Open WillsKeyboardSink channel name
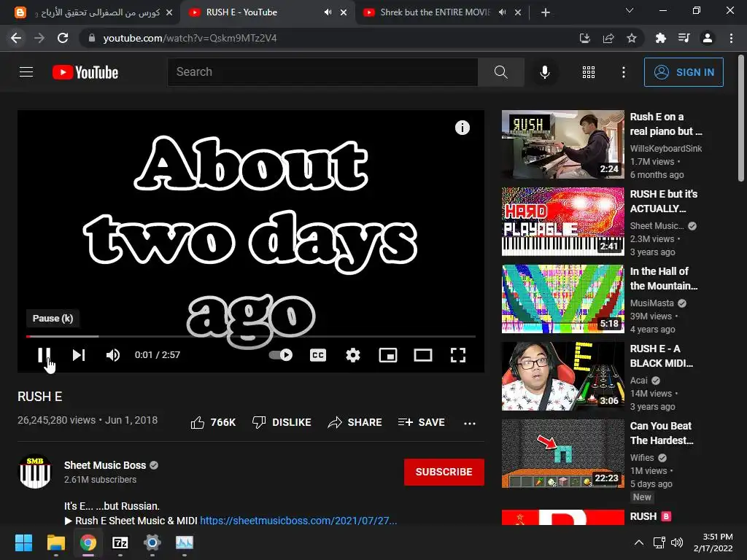 tap(665, 149)
